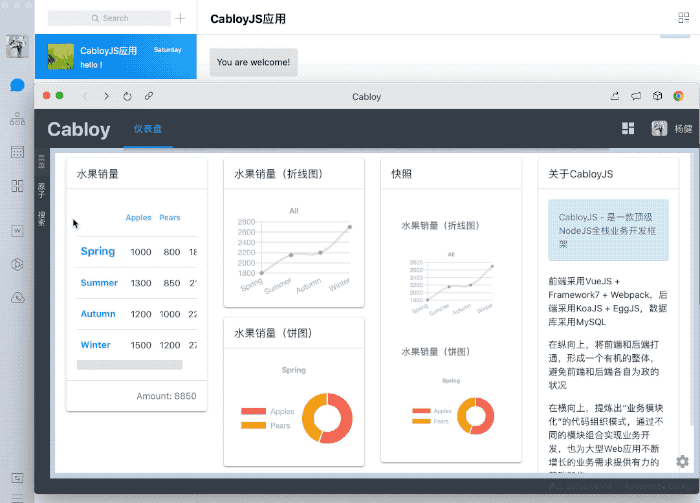The height and width of the screenshot is (503, 700).
Task: Open in Chrome via the Chrome icon
Action: pyautogui.click(x=679, y=96)
